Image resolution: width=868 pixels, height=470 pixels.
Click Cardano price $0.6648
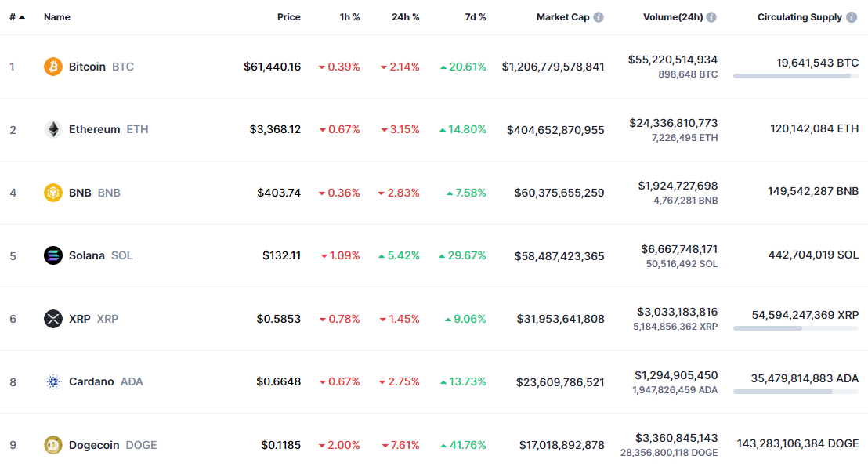click(278, 381)
